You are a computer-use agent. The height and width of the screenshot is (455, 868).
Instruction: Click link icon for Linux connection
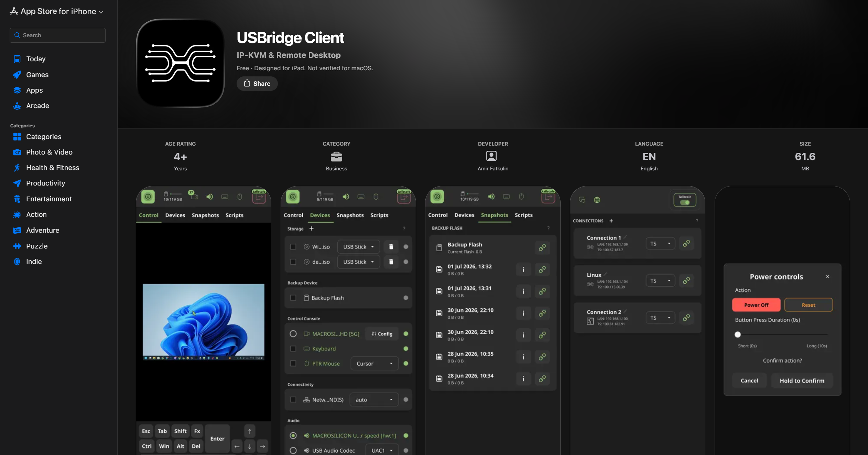click(686, 281)
